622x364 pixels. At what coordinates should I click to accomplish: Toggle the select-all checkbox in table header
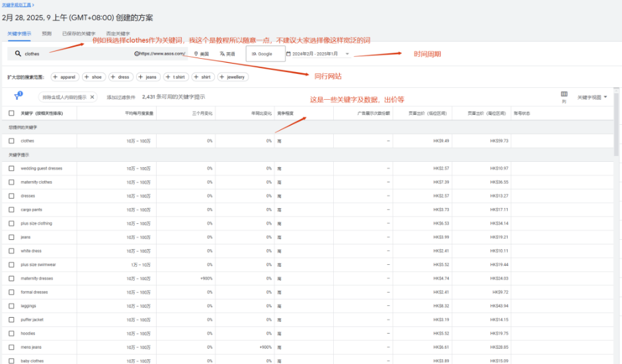pyautogui.click(x=11, y=113)
